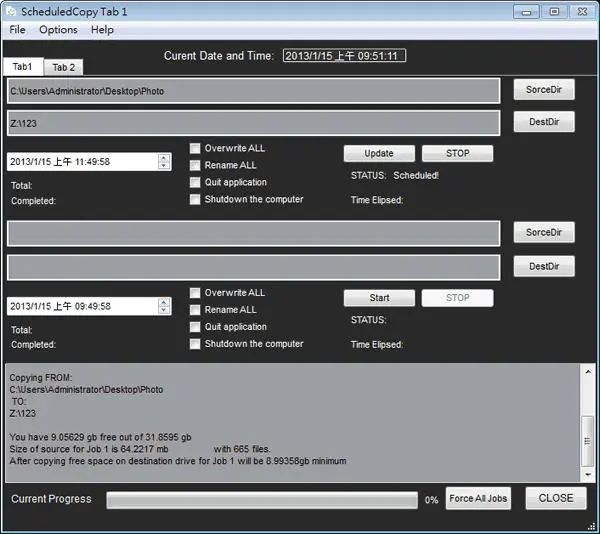Screen dimensions: 600x534
Task: Open the Help menu
Action: pyautogui.click(x=102, y=30)
